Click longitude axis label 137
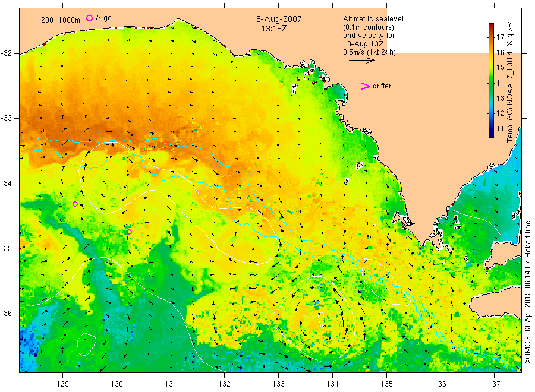 pyautogui.click(x=494, y=384)
